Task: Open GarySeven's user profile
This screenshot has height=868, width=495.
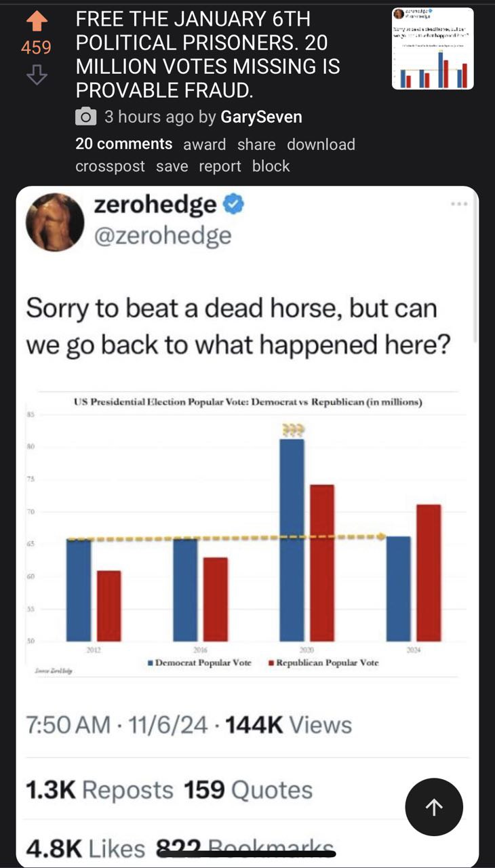Action: coord(261,117)
